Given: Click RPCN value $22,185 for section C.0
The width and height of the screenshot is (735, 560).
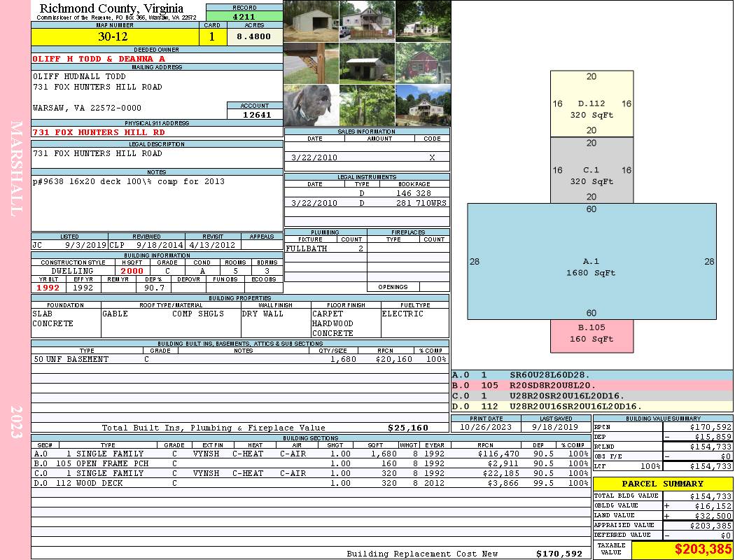Looking at the screenshot, I should click(x=500, y=473).
